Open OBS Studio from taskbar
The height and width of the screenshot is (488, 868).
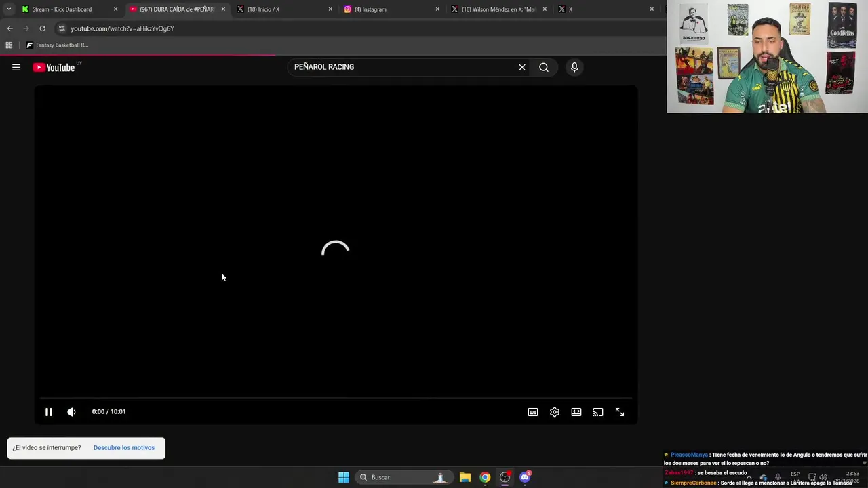point(505,477)
